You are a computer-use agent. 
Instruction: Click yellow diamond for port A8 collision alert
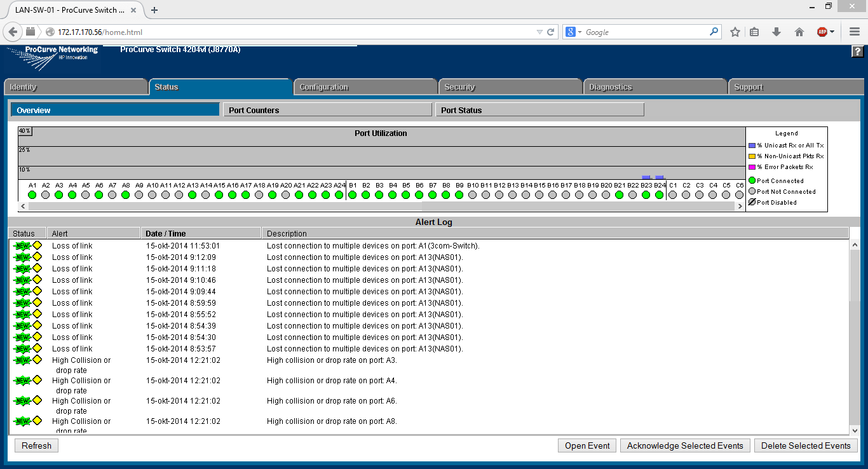[x=37, y=421]
